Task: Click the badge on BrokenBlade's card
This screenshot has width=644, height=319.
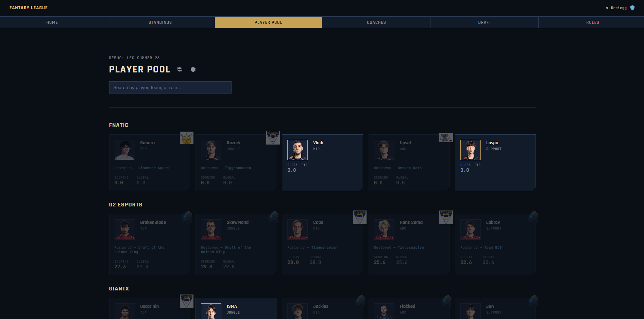Action: 187,217
